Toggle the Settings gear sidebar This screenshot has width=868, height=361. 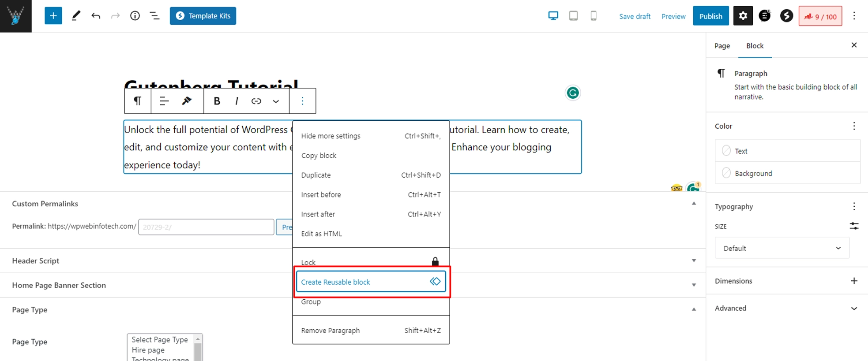coord(743,16)
